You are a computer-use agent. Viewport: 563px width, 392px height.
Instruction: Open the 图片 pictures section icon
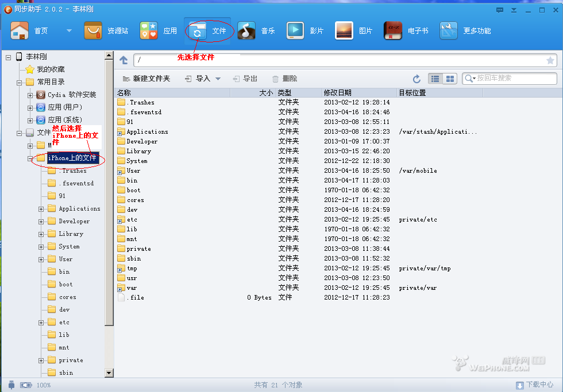click(x=344, y=31)
